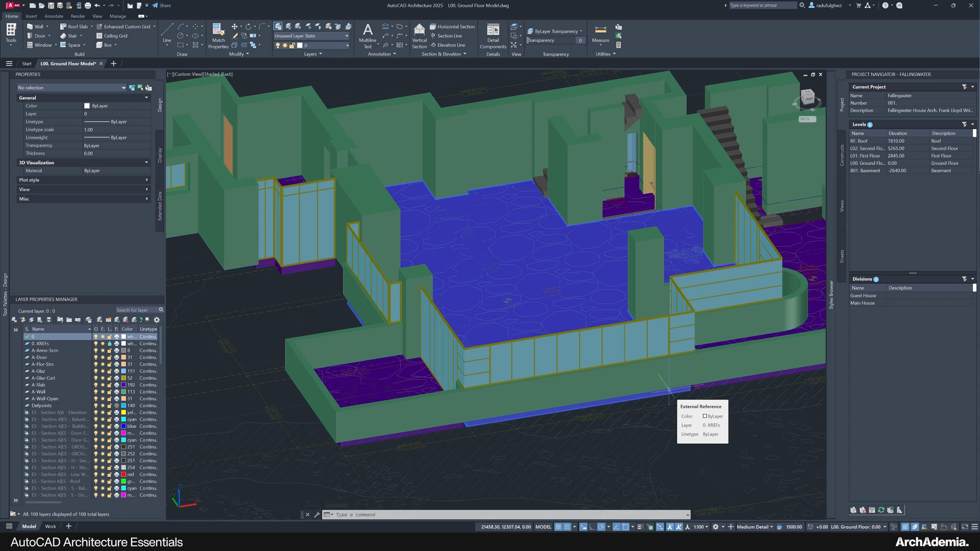Image resolution: width=980 pixels, height=551 pixels.
Task: Switch to the Annotate ribbon tab
Action: 54,16
